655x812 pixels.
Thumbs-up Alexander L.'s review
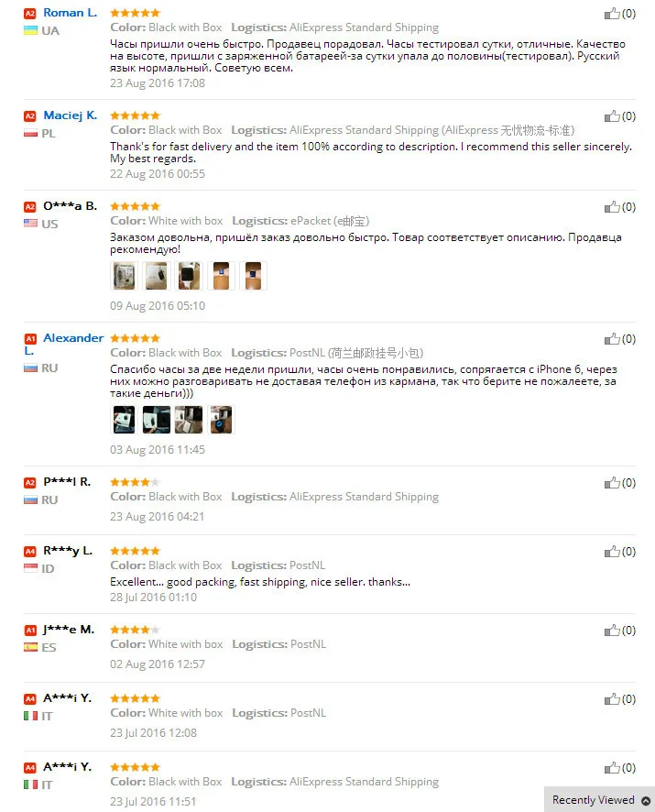612,339
